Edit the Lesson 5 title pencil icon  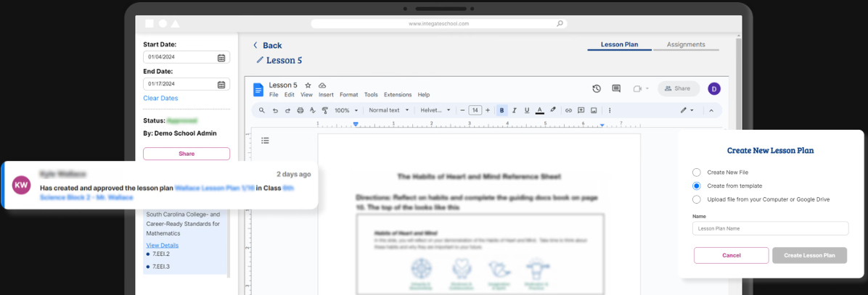click(x=259, y=60)
